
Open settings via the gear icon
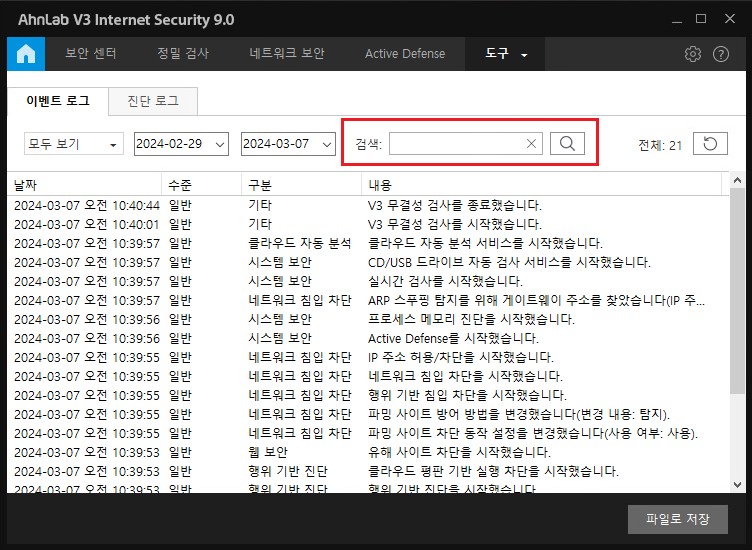point(693,54)
